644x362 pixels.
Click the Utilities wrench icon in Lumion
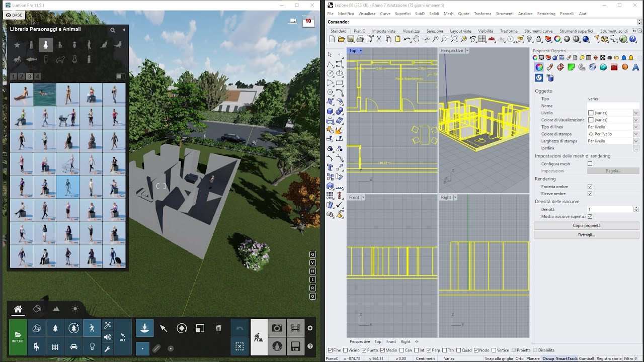(107, 349)
